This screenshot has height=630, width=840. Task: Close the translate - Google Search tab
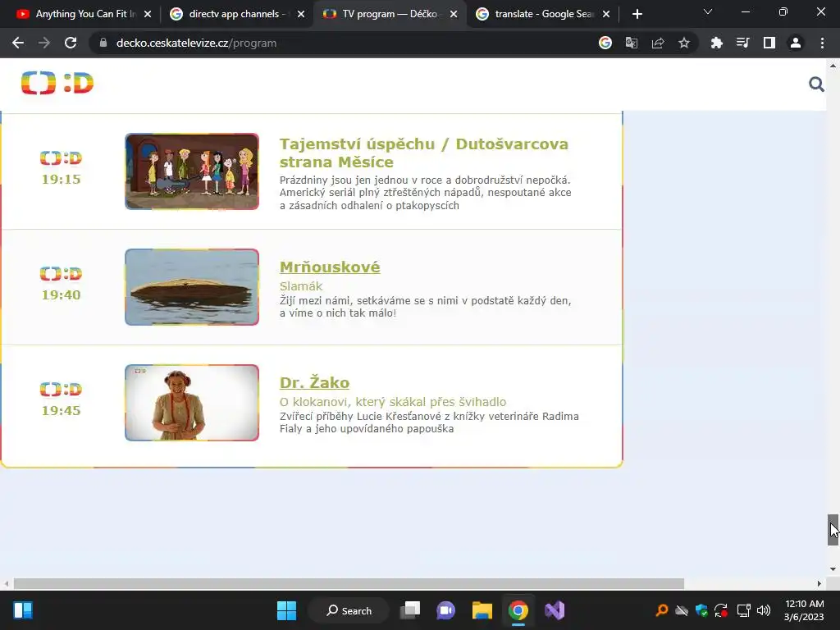[x=606, y=14]
